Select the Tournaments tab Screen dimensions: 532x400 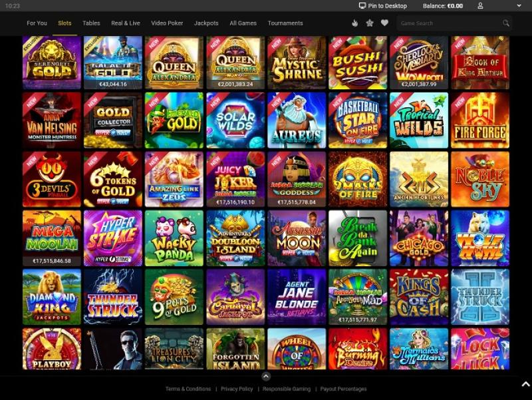(x=285, y=23)
